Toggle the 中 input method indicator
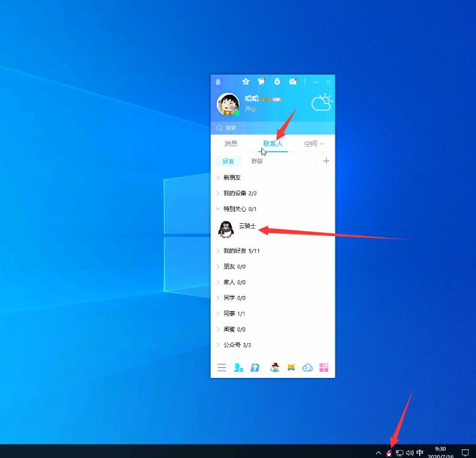The width and height of the screenshot is (476, 458). tap(420, 453)
